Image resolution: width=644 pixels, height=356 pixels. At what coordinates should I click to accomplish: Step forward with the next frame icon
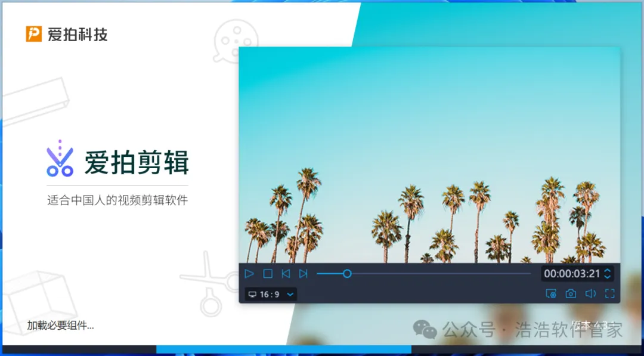click(304, 274)
